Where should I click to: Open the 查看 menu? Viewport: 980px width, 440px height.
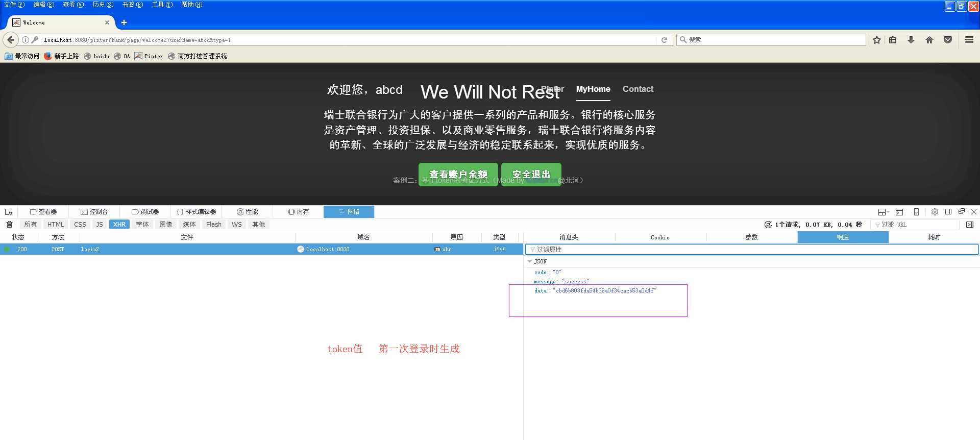pyautogui.click(x=73, y=5)
